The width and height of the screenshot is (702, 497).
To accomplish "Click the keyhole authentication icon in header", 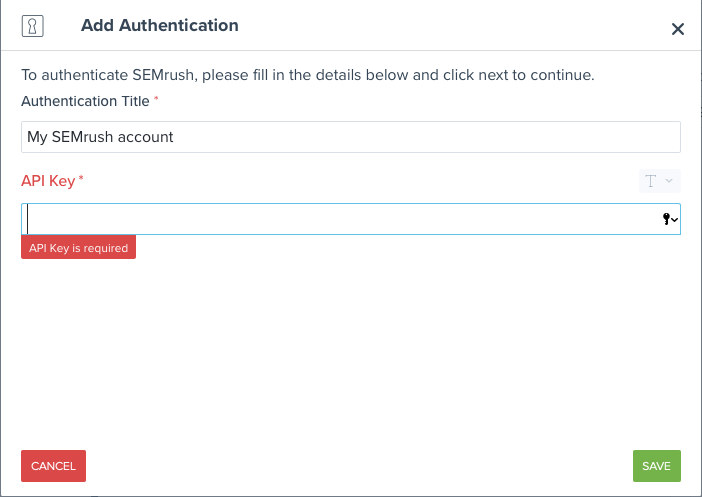I will pyautogui.click(x=33, y=26).
